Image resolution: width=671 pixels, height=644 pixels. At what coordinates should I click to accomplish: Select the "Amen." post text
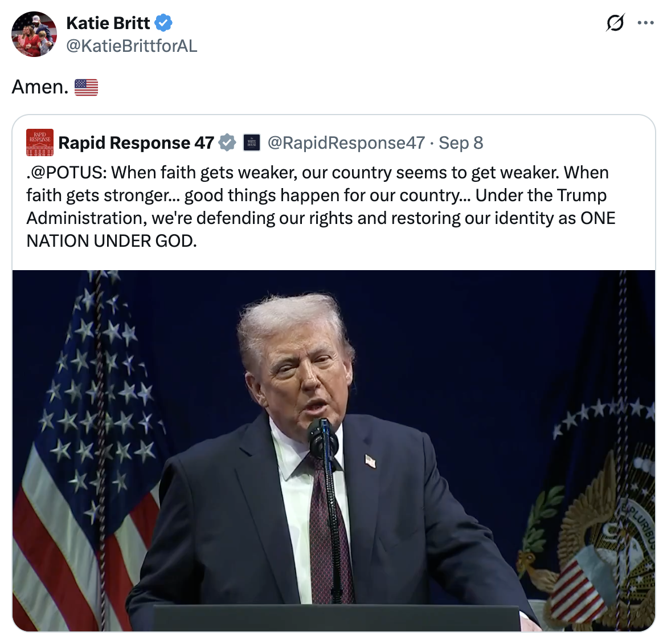coord(40,87)
